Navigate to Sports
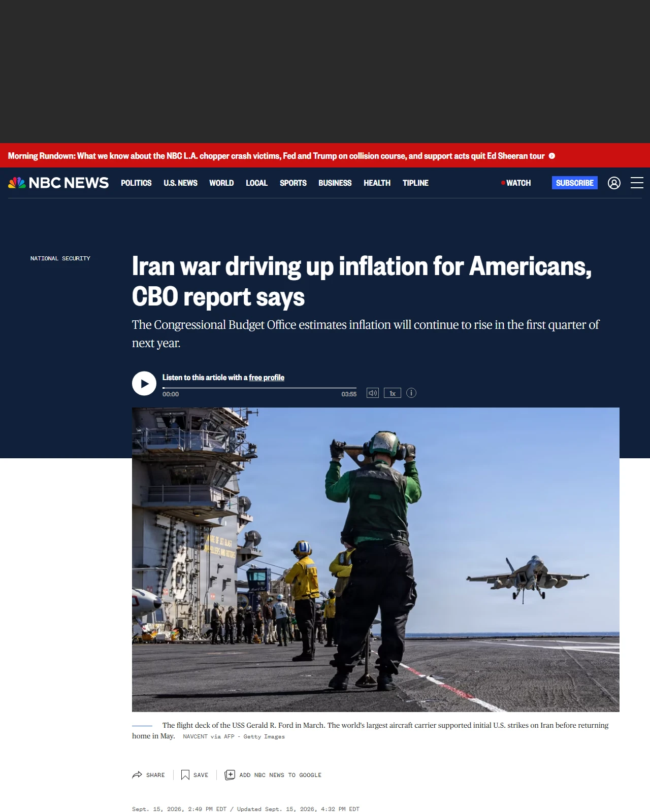Image resolution: width=650 pixels, height=812 pixels. pyautogui.click(x=293, y=183)
